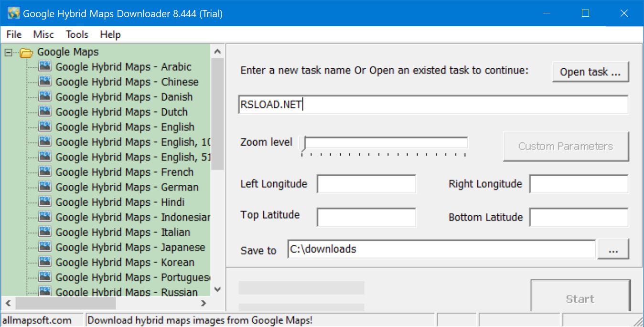Viewport: 644px width, 327px height.
Task: Click the map icon beside Russian entry
Action: [x=45, y=291]
